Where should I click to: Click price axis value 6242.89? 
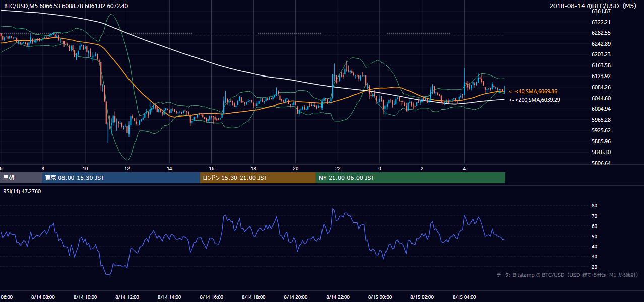click(x=601, y=44)
